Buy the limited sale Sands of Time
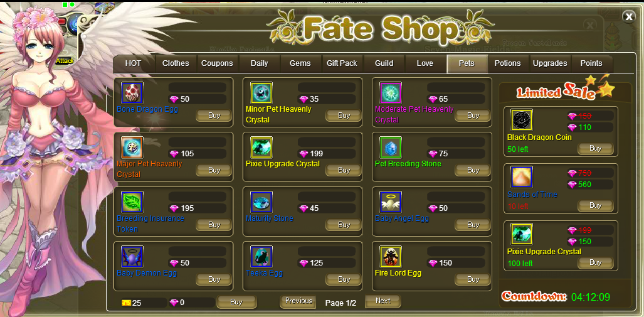The width and height of the screenshot is (644, 317). tap(596, 205)
